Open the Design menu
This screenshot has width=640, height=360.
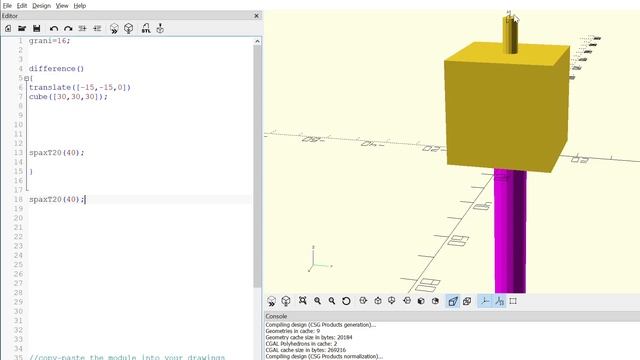(x=41, y=6)
